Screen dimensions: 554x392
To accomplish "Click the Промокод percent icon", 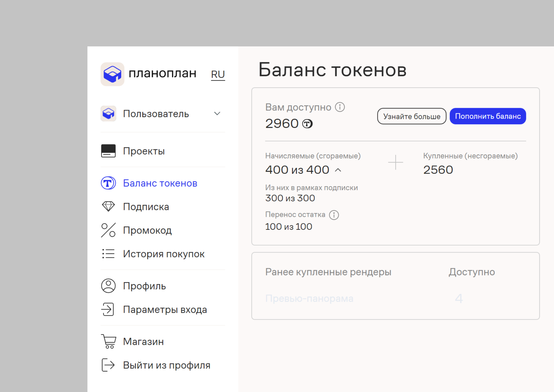I will 108,230.
